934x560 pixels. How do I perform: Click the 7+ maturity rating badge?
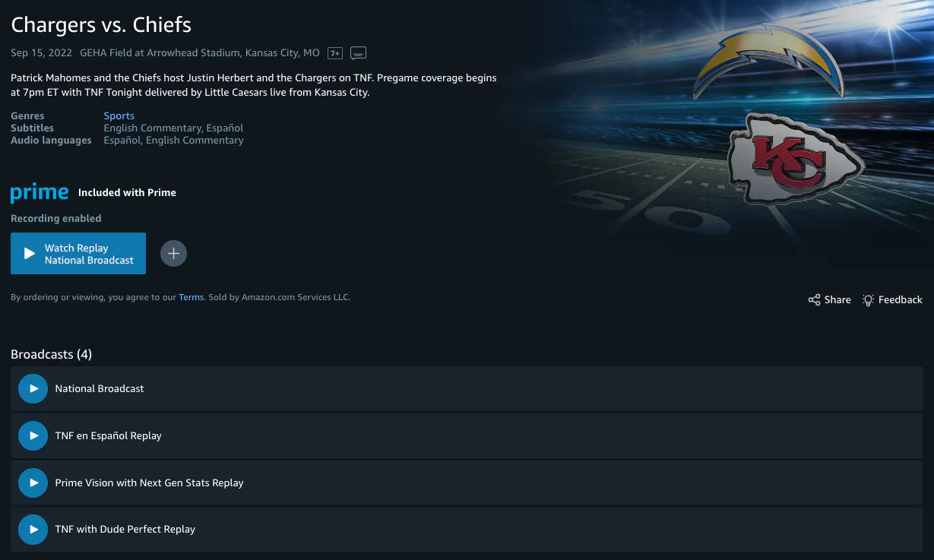pyautogui.click(x=334, y=52)
